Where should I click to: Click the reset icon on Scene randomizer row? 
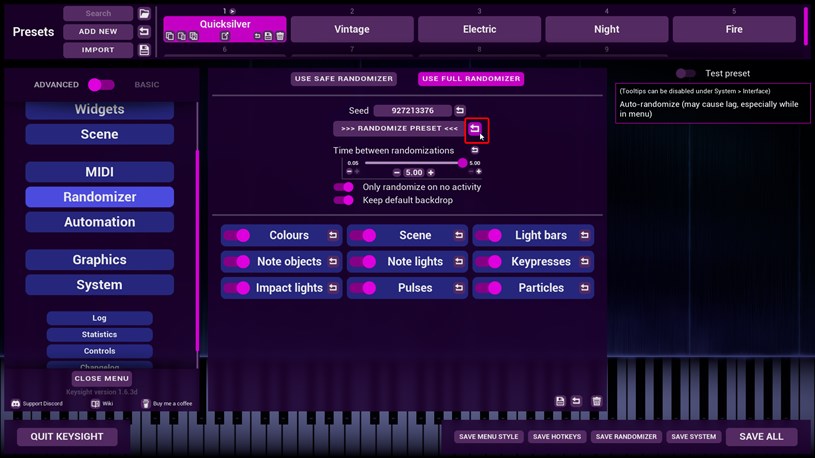(459, 235)
